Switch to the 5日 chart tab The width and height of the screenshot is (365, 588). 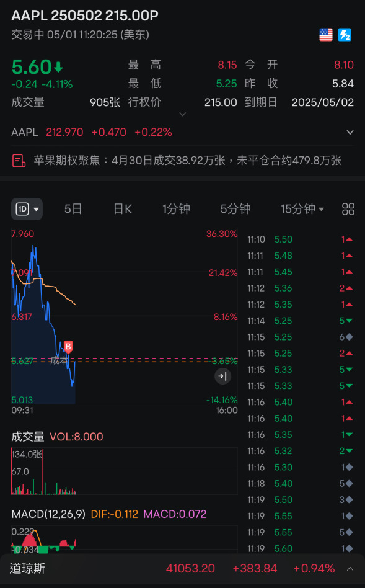point(73,209)
